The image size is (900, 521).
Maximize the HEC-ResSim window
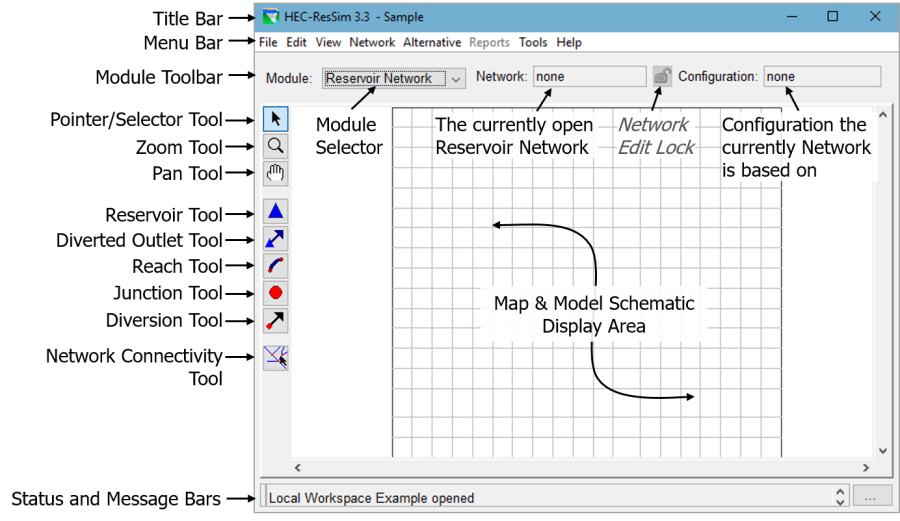tap(832, 17)
